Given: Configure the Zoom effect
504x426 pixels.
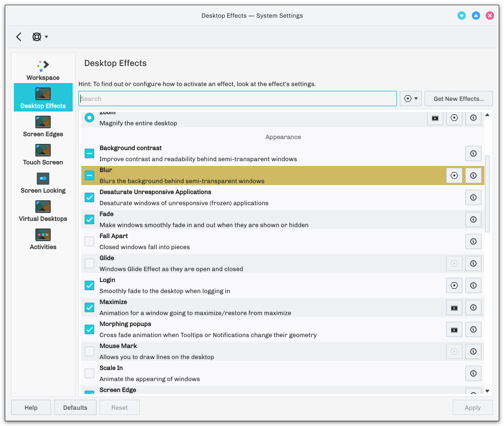Looking at the screenshot, I should coord(454,118).
